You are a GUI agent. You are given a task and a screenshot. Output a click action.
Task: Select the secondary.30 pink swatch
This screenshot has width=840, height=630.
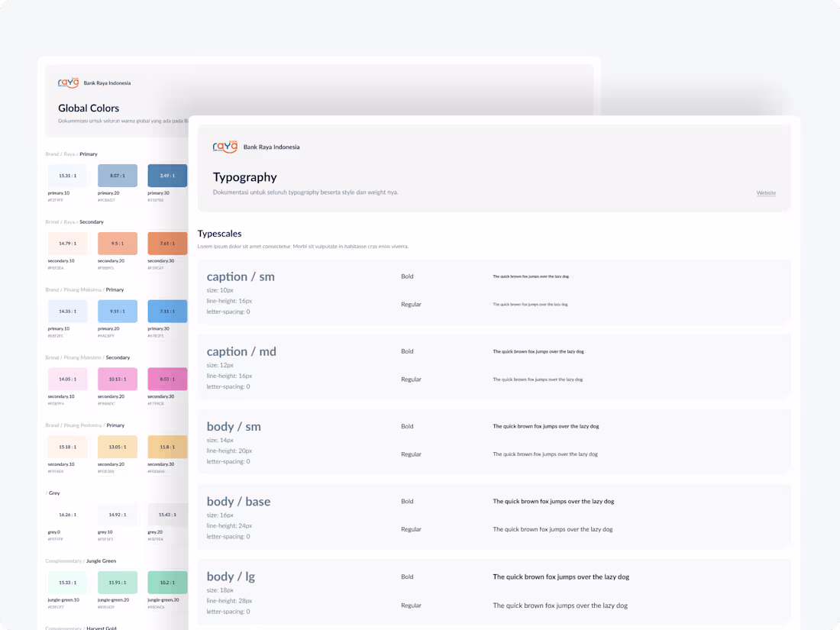click(166, 378)
